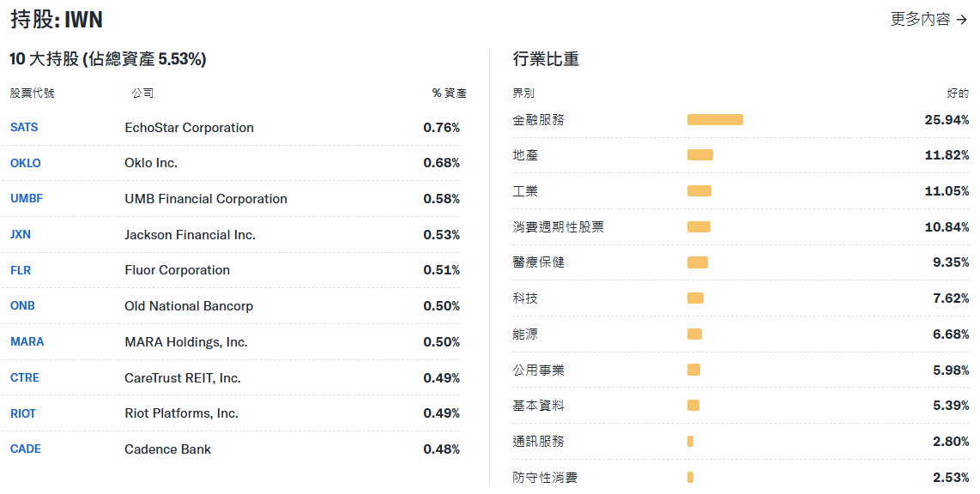Screen dimensions: 980x494
Task: Click EchoStar Corporation company name
Action: click(x=189, y=128)
